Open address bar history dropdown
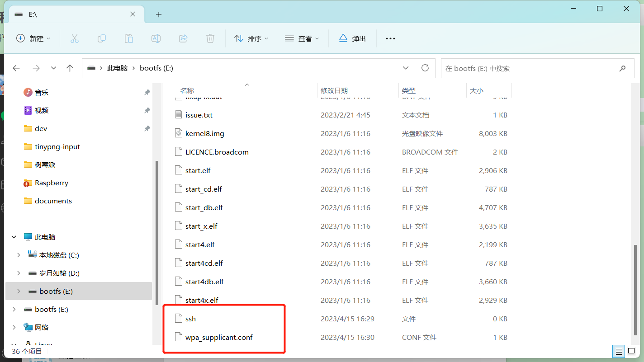The width and height of the screenshot is (644, 362). click(x=406, y=68)
